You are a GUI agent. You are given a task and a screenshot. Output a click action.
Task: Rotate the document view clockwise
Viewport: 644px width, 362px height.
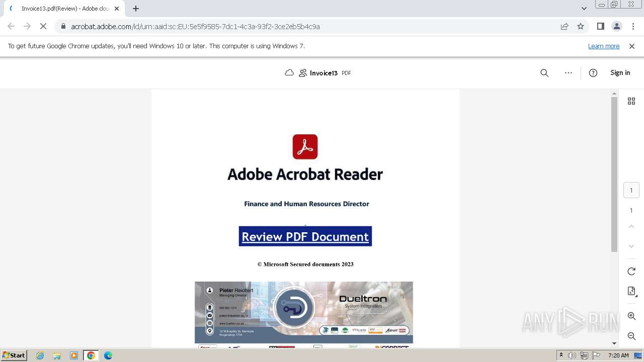631,271
